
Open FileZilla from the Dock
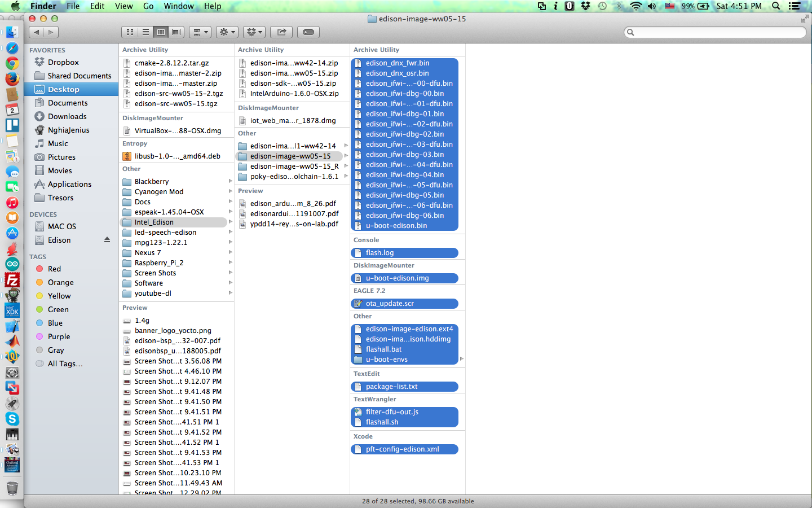tap(12, 279)
